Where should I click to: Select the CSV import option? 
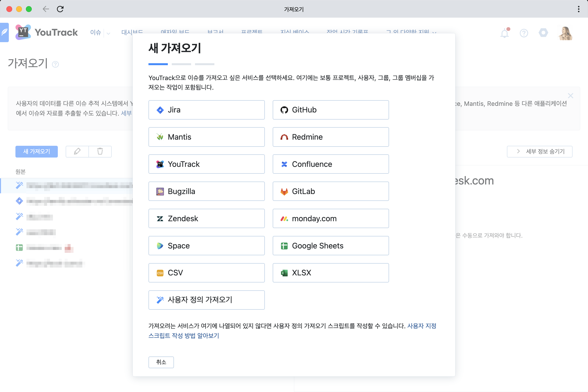(207, 273)
